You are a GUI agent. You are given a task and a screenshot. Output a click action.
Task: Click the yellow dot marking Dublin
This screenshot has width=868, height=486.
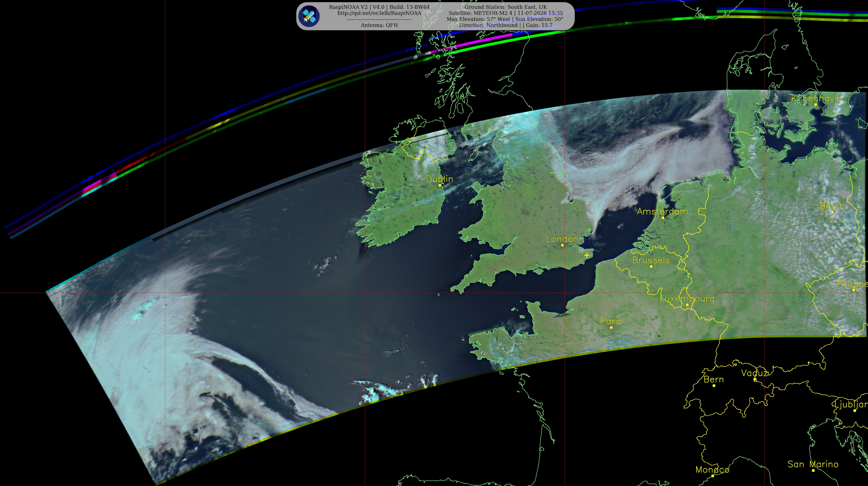click(x=440, y=185)
